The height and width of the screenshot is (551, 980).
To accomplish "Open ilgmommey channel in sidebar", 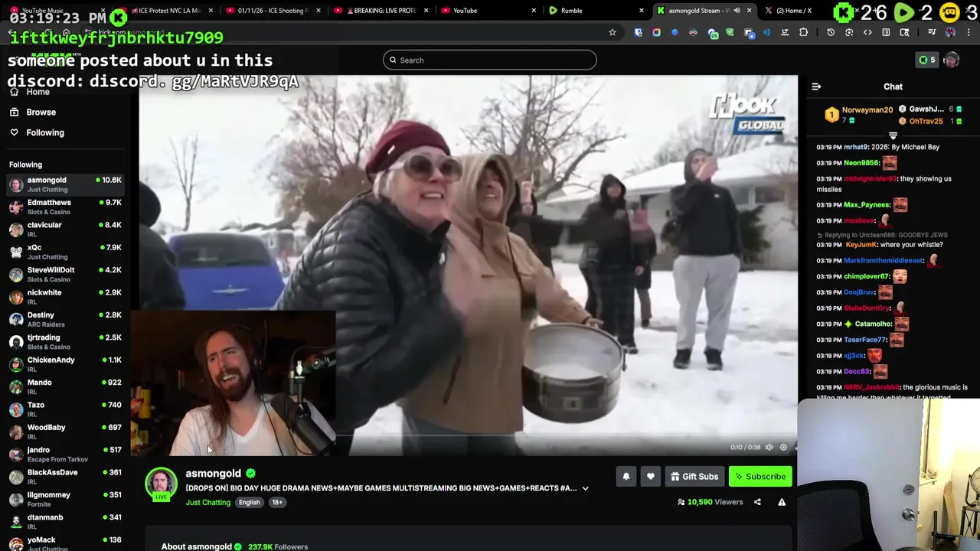I will point(65,499).
